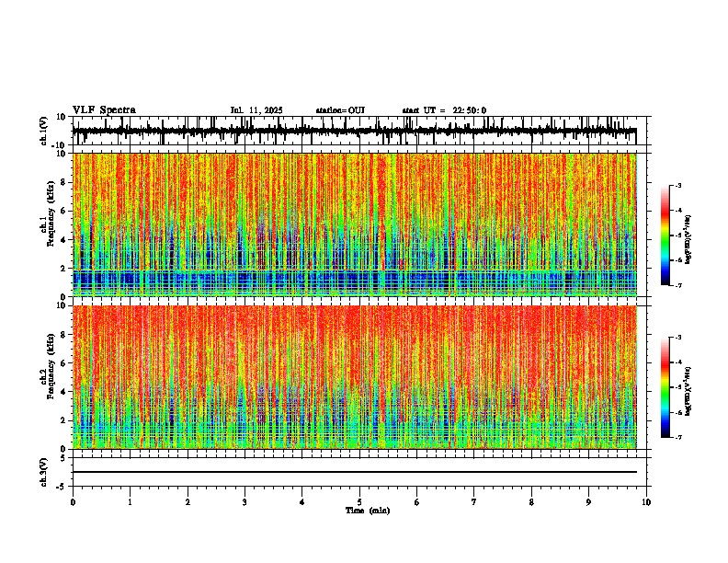Screen dimensions: 728x563
Task: Click the "Time (min)" axis label
Action: (368, 511)
